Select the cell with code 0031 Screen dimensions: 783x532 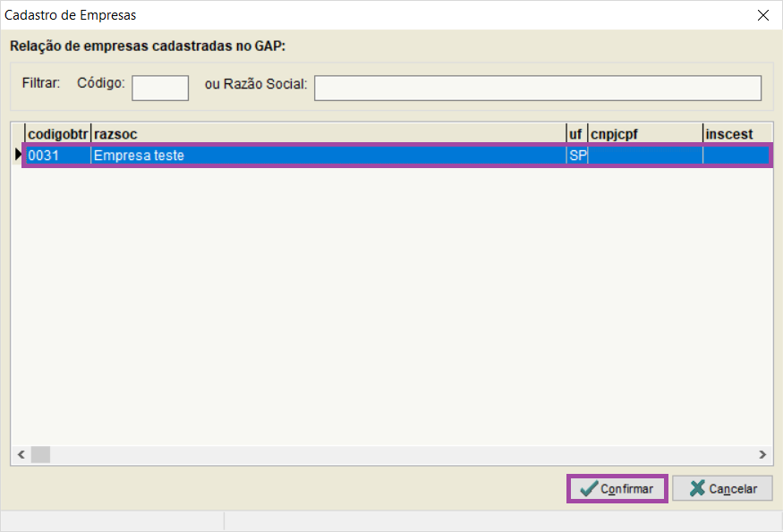[57, 156]
